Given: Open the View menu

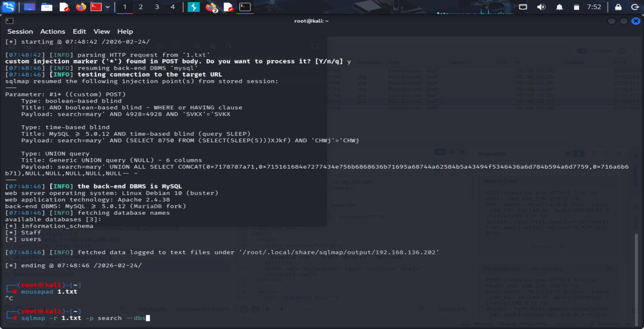Looking at the screenshot, I should (x=102, y=31).
